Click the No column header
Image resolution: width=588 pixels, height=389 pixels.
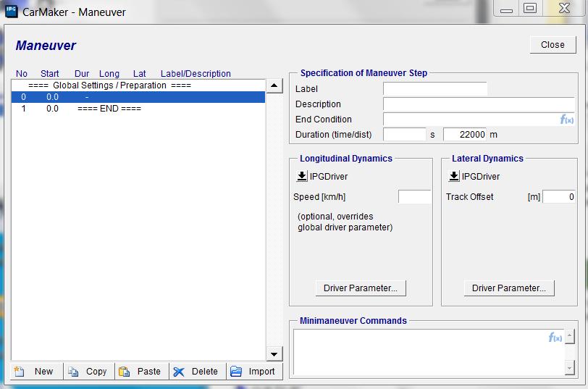click(22, 73)
